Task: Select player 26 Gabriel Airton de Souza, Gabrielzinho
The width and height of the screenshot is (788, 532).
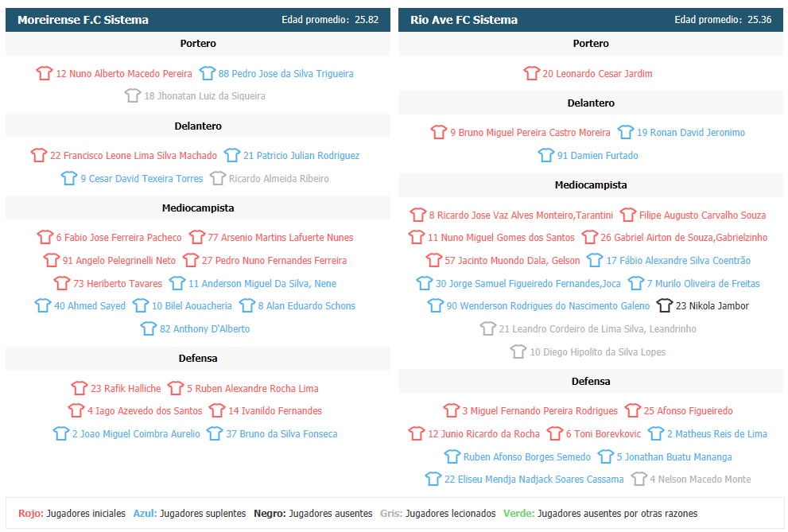Action: 684,237
